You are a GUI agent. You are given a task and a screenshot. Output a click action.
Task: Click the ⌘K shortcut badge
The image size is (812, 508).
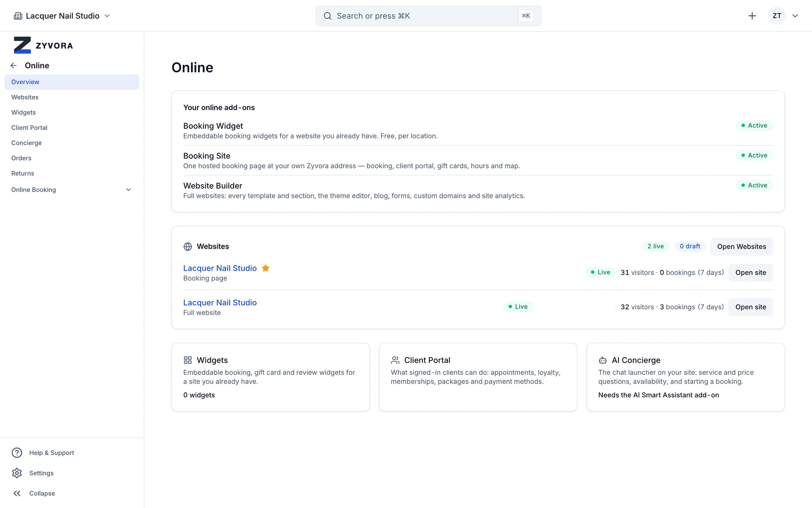coord(526,16)
